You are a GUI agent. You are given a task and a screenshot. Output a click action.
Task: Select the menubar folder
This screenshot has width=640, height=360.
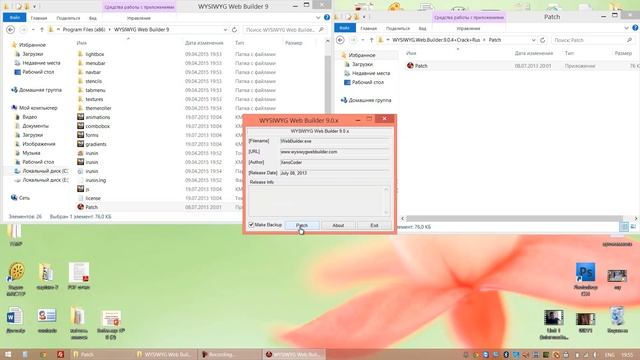(x=95, y=63)
